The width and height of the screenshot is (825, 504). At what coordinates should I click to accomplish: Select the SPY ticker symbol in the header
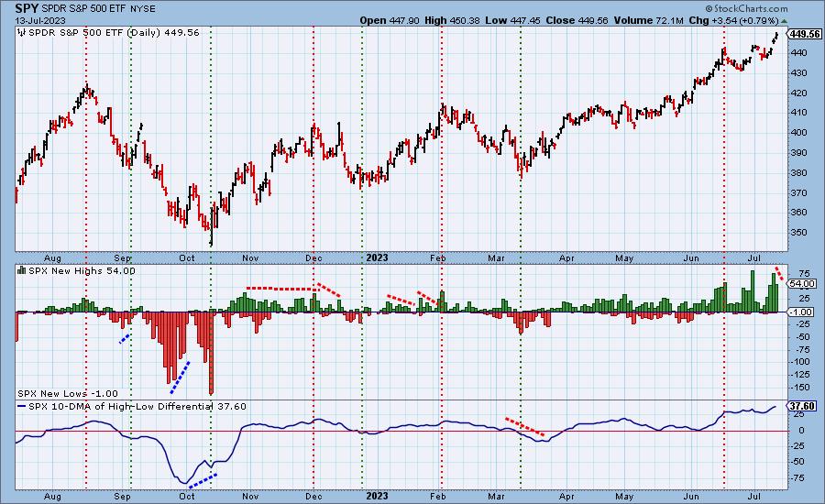26,8
